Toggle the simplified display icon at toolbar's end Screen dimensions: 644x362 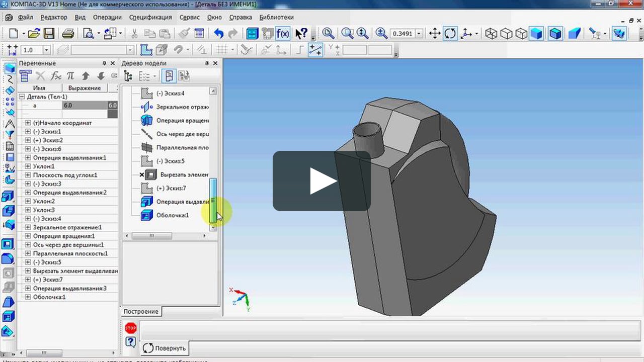620,34
